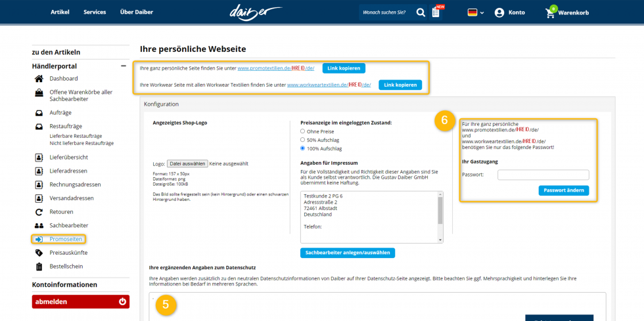Click the Aufträge inbox icon
Image resolution: width=644 pixels, height=321 pixels.
(x=39, y=112)
